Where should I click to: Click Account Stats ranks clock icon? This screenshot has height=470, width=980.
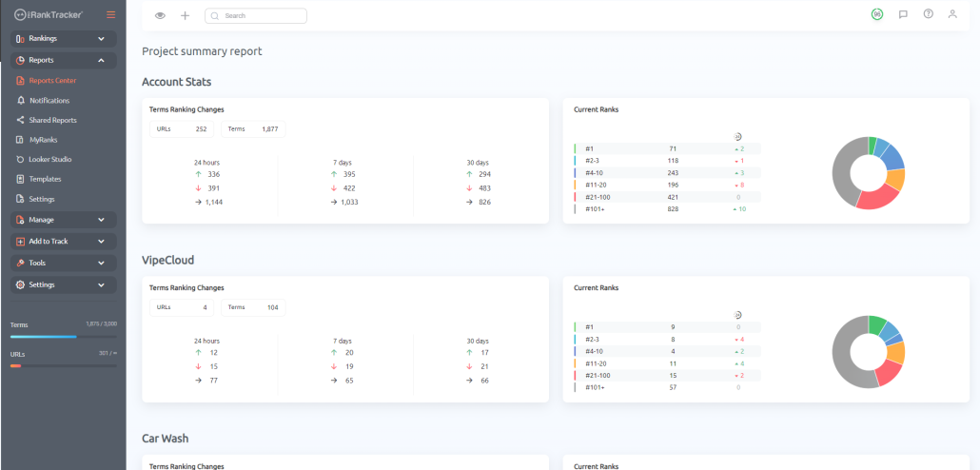pyautogui.click(x=737, y=136)
